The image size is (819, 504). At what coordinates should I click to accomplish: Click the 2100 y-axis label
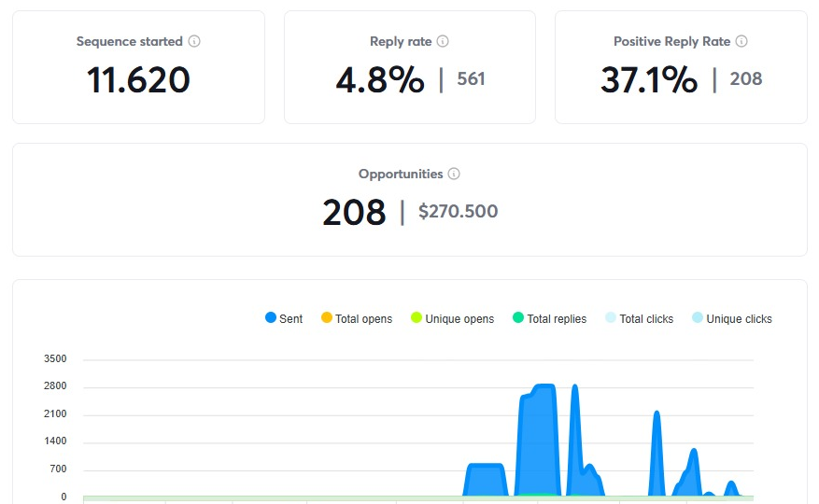coord(55,413)
